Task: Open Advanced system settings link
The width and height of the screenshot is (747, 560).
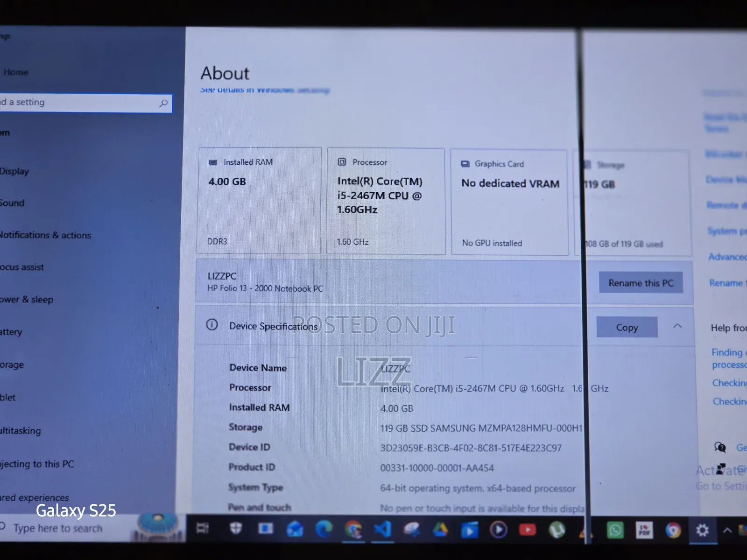Action: pos(727,257)
